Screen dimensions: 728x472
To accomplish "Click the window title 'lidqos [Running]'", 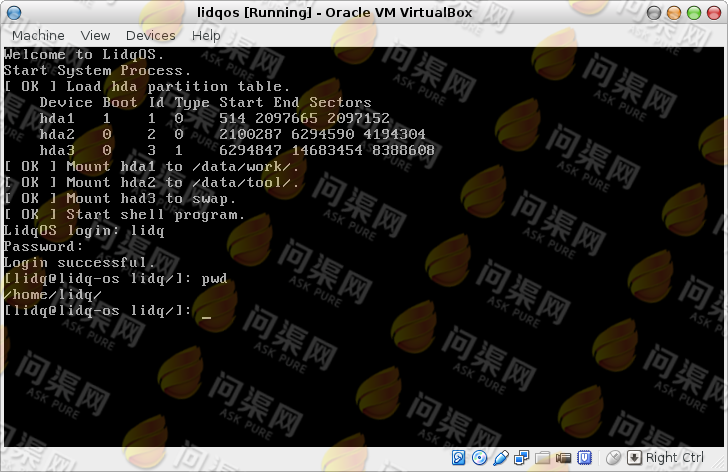I will pyautogui.click(x=334, y=13).
